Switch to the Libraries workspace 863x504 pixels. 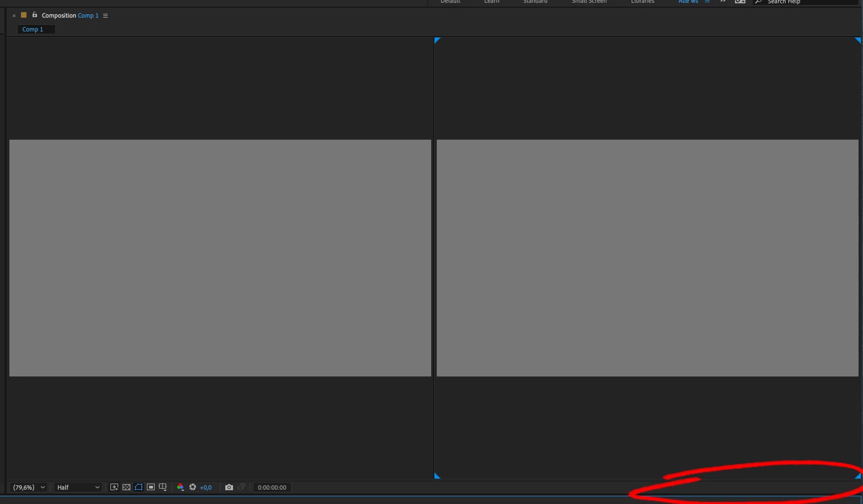tap(643, 2)
